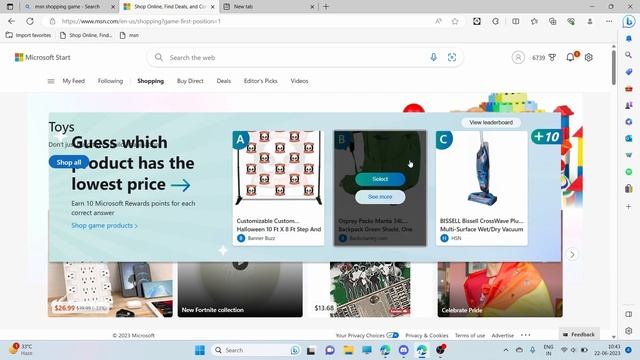Screen dimensions: 640x360
Task: Click the black square extension icon in toolbar
Action: click(477, 21)
